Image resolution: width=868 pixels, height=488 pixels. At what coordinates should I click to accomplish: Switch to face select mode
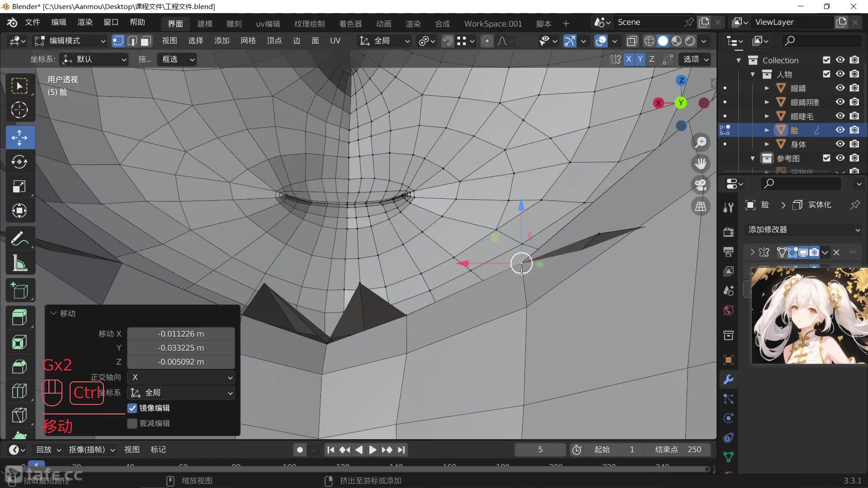point(146,41)
